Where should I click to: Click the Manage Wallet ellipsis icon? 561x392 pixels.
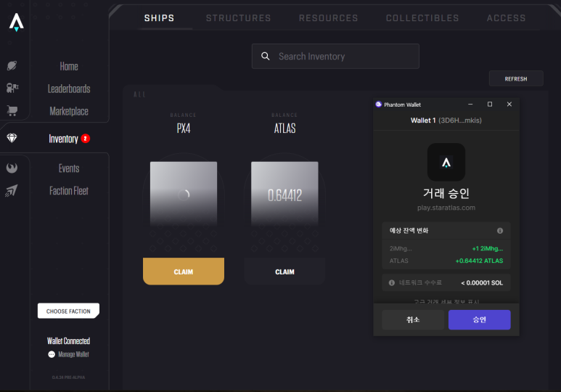[x=52, y=354]
